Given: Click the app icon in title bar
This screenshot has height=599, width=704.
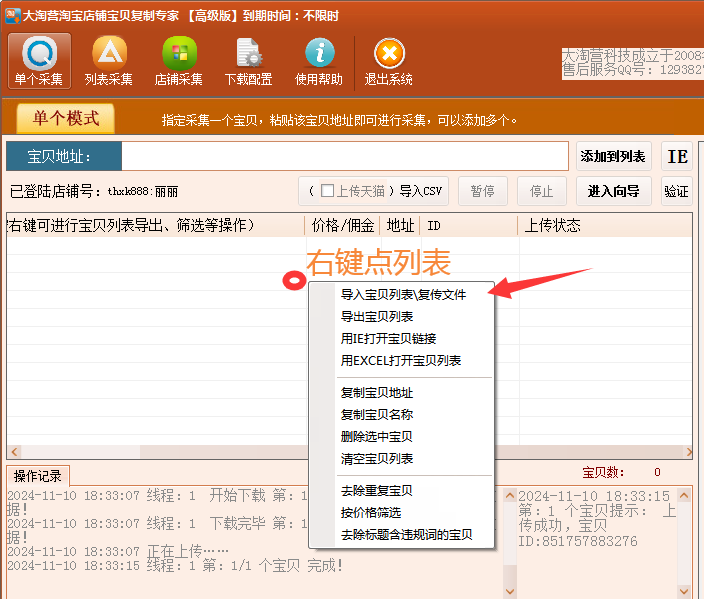Looking at the screenshot, I should 12,15.
